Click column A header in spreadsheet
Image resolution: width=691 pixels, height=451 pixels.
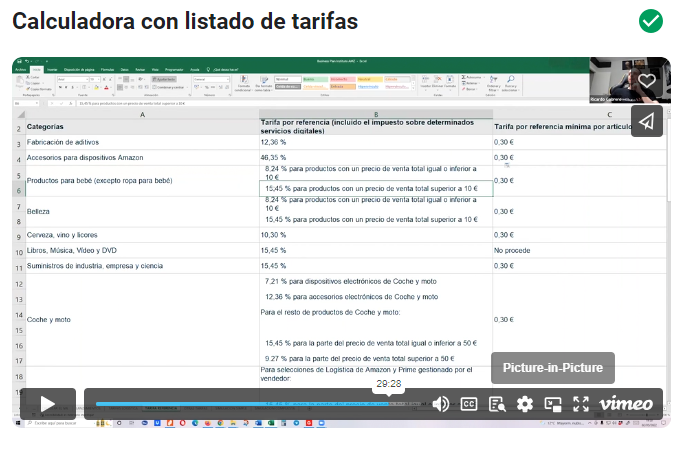pyautogui.click(x=142, y=115)
